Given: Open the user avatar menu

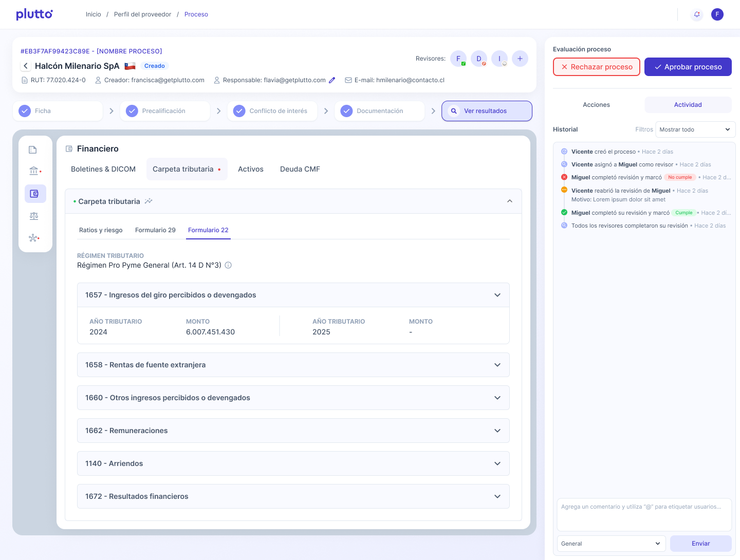Looking at the screenshot, I should [x=717, y=14].
